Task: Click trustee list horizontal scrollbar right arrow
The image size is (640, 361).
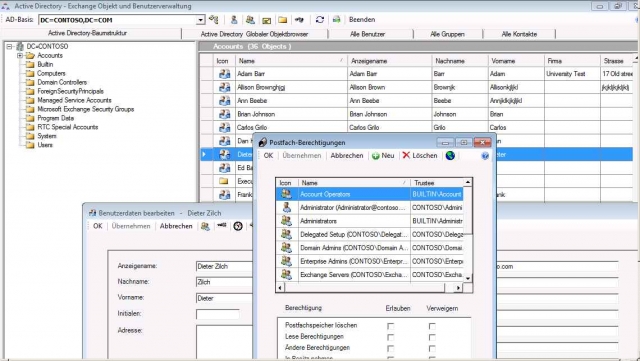Action: 458,288
